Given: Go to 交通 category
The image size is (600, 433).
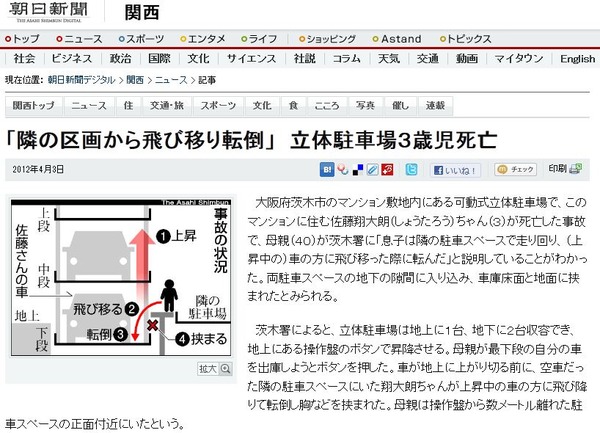Looking at the screenshot, I should click(428, 59).
